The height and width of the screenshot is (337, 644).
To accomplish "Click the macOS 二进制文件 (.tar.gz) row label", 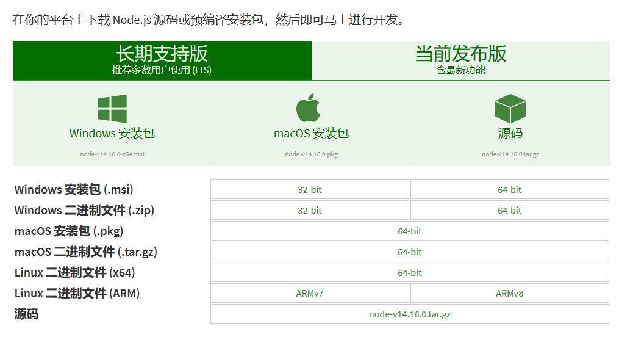I will pos(86,252).
